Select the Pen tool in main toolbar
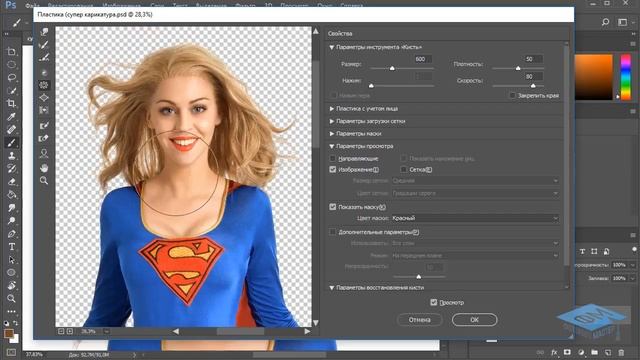The width and height of the screenshot is (640, 360). (x=11, y=234)
